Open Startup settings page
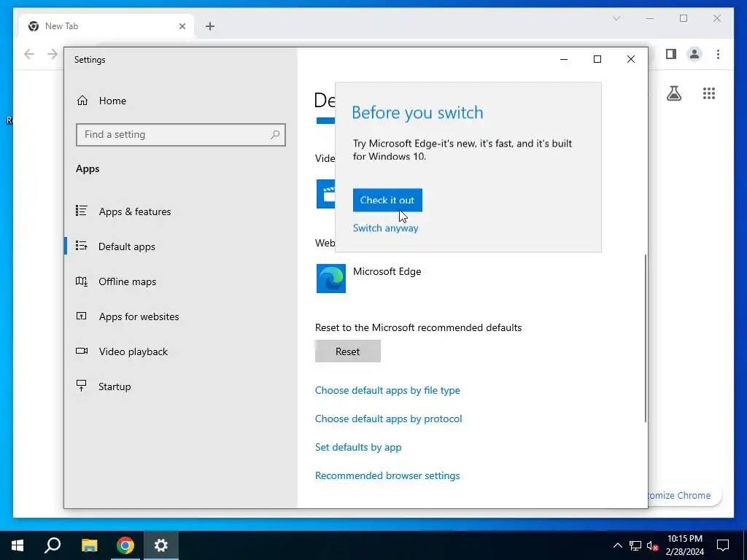 point(115,386)
